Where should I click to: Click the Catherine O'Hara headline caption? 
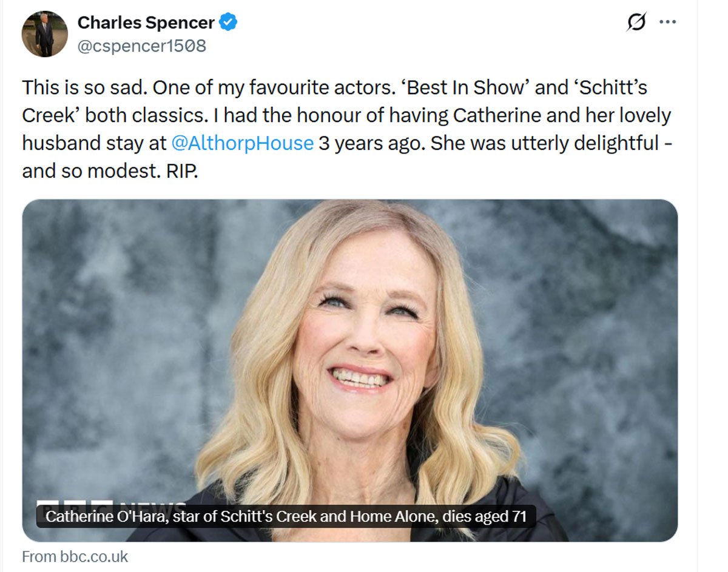pos(286,517)
